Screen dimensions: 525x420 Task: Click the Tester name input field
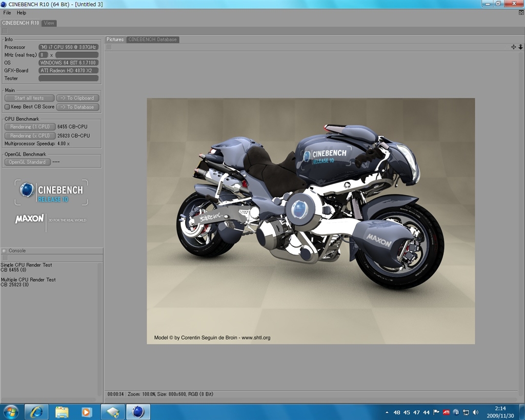(68, 78)
